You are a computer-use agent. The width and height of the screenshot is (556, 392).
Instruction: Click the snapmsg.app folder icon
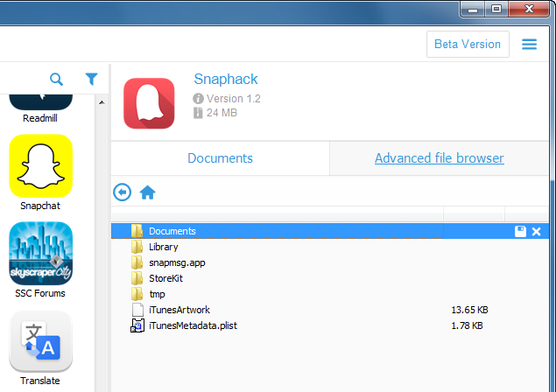[x=137, y=262]
